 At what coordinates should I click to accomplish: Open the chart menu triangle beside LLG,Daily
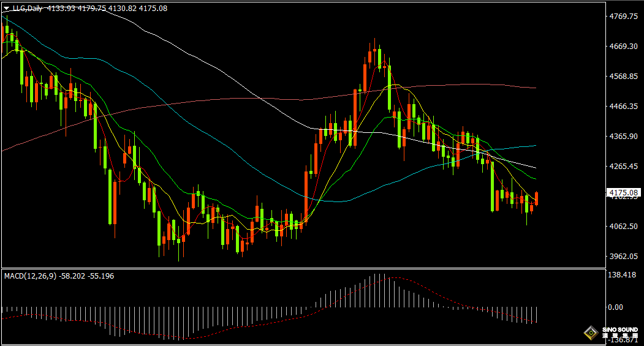coord(6,8)
